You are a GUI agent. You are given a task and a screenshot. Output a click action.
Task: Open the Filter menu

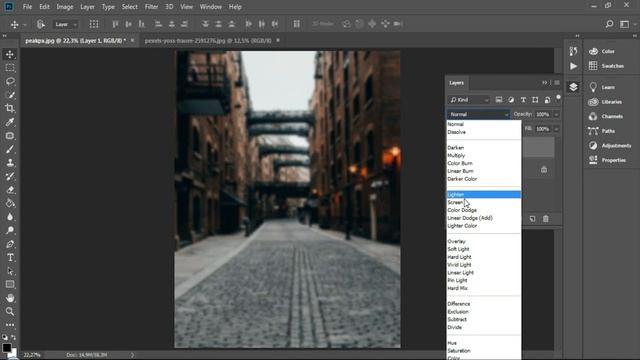[x=151, y=7]
